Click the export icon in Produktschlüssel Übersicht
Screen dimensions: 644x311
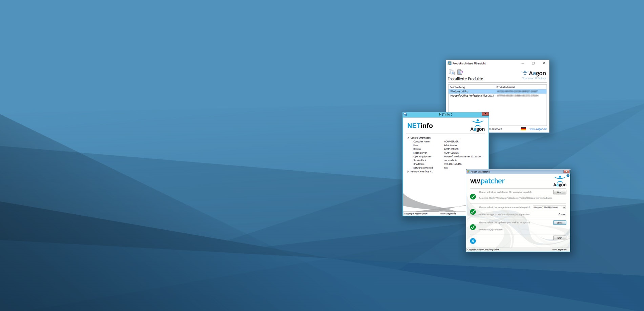coord(460,72)
